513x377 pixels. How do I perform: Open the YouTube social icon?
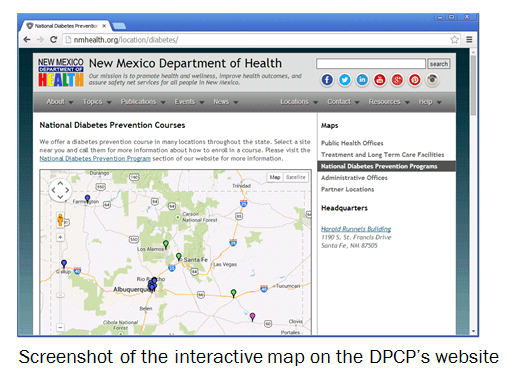click(380, 80)
